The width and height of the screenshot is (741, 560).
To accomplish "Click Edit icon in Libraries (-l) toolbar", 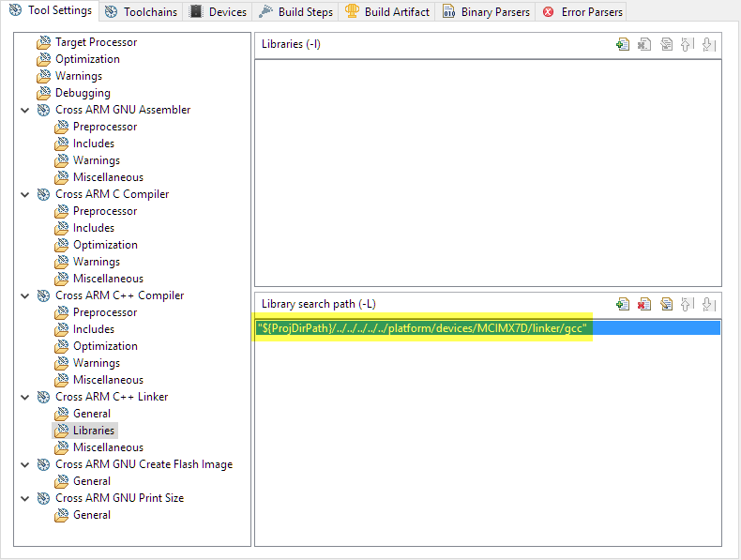I will point(667,44).
